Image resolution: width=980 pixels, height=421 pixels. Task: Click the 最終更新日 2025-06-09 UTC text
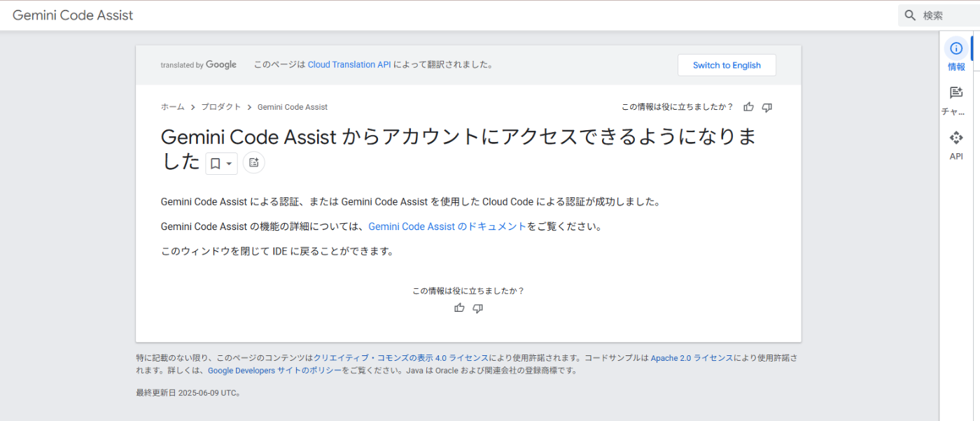pyautogui.click(x=189, y=393)
